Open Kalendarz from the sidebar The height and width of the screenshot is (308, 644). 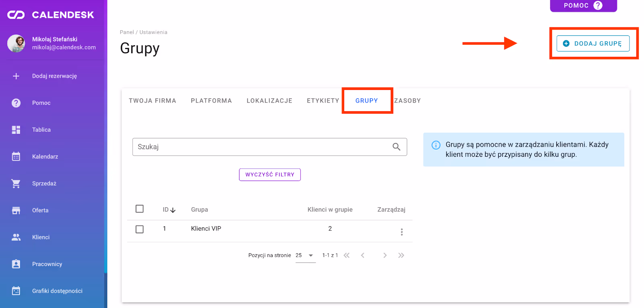click(x=45, y=157)
